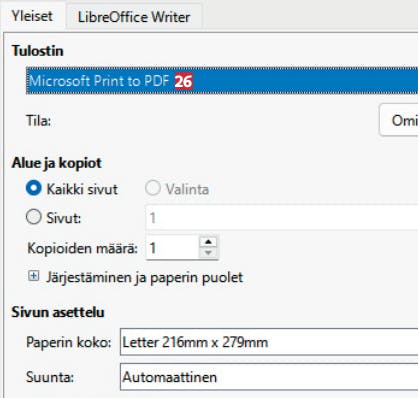This screenshot has height=398, width=418.
Task: Open the Paperin koko dropdown showing Letter
Action: tap(269, 342)
